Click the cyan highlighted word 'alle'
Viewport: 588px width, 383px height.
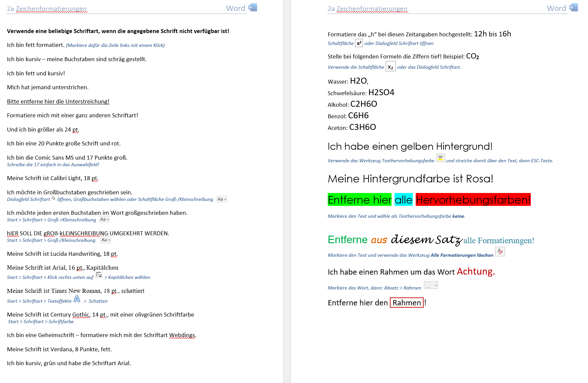(x=403, y=200)
